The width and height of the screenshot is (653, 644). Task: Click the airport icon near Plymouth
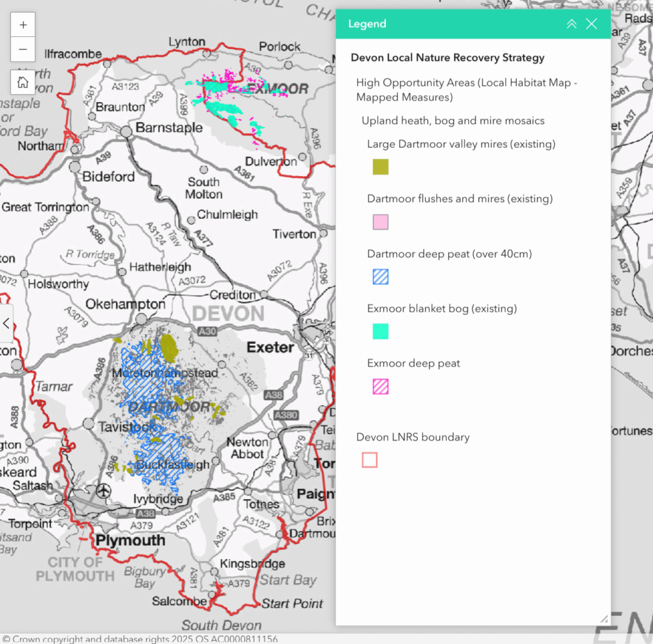(x=103, y=492)
